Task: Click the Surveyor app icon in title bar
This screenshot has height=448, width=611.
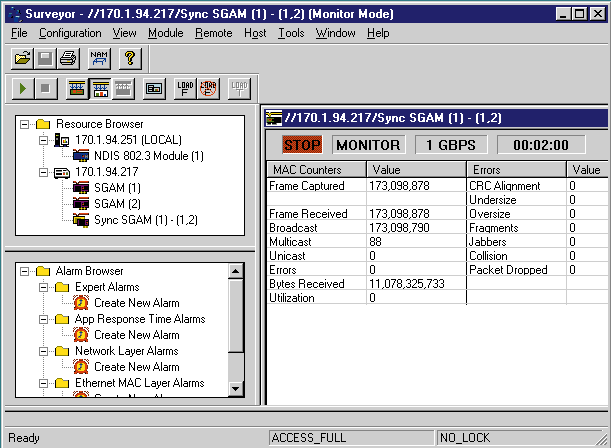Action: [x=15, y=14]
